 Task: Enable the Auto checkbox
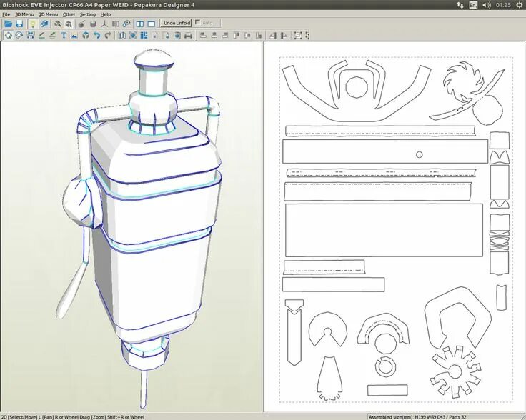197,23
